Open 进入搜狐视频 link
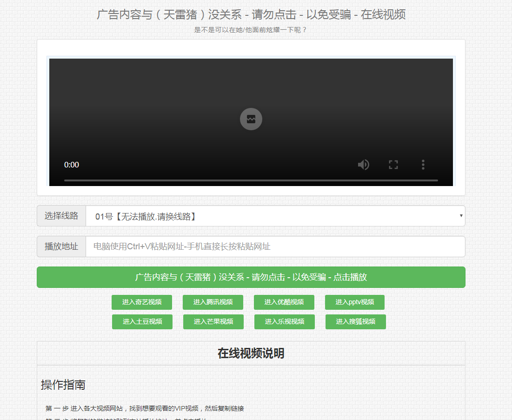 pyautogui.click(x=356, y=322)
